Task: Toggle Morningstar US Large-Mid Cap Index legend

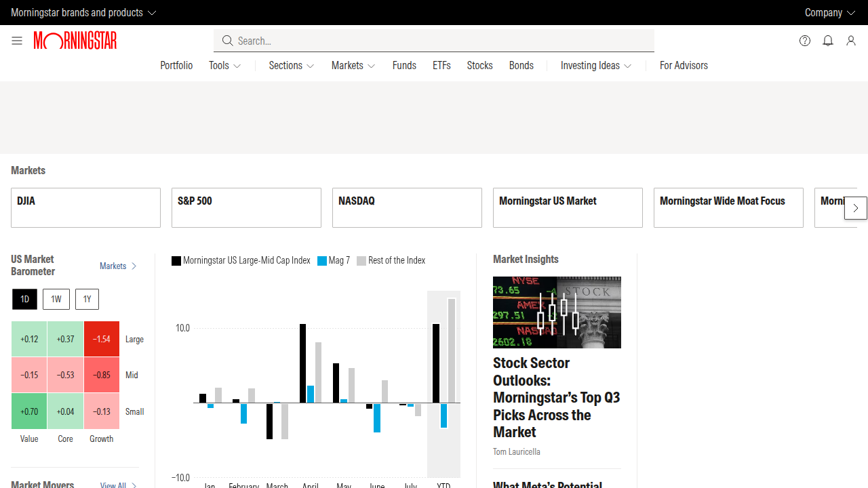Action: click(x=241, y=260)
